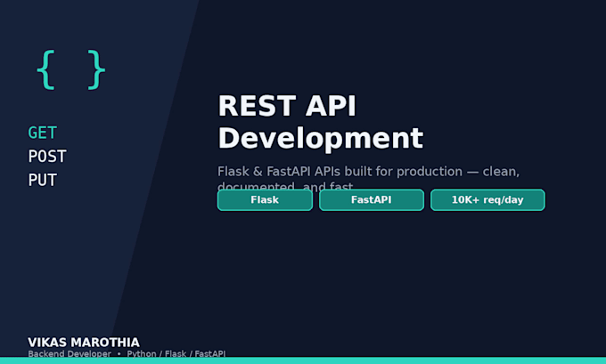The image size is (606, 364).
Task: Click the word Development in the title
Action: (321, 138)
